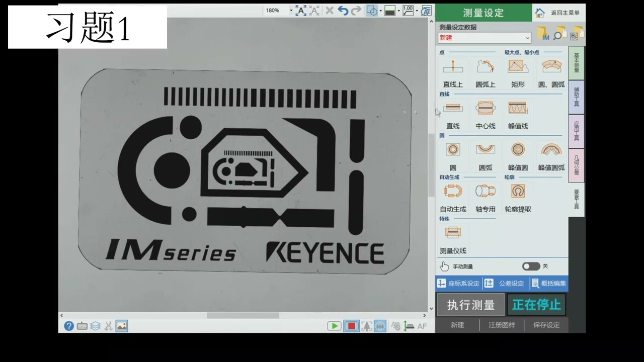644x362 pixels.
Task: Click the 正在停止 status button
Action: coord(536,305)
